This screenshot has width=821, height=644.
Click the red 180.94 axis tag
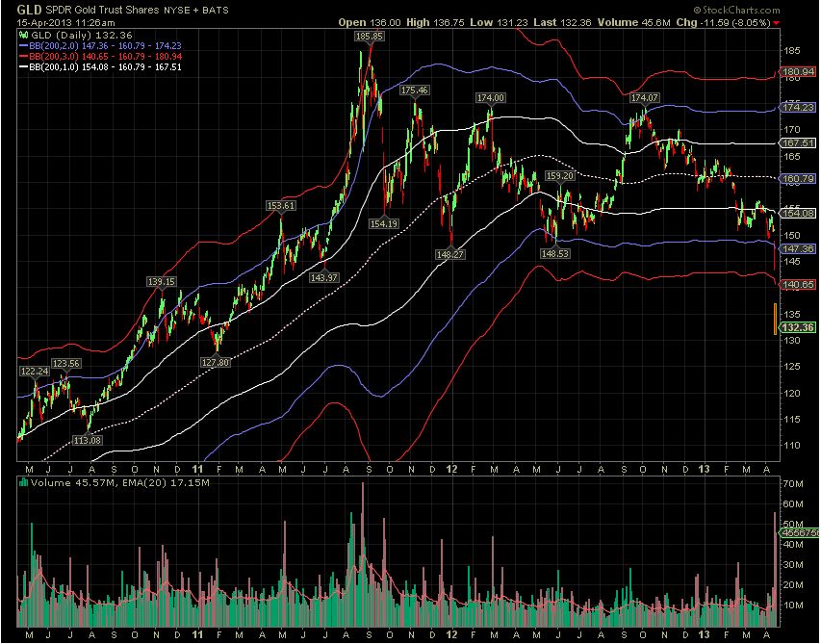coord(798,72)
